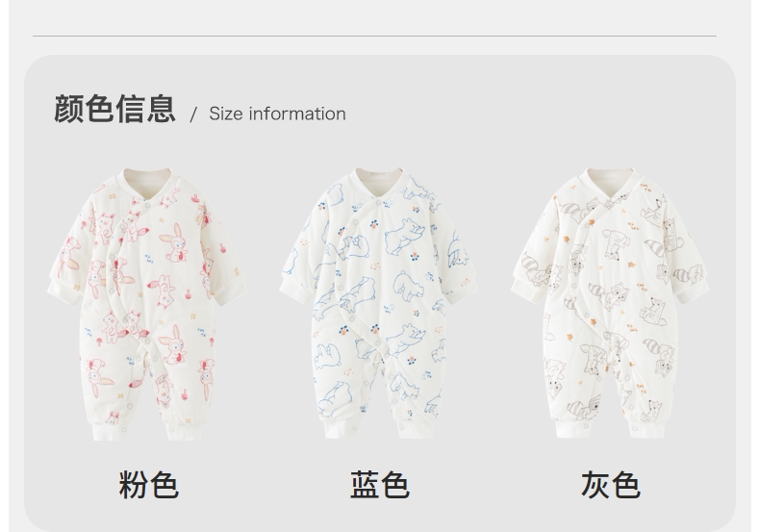
Task: Click the raccoon print on gray romper chest
Action: pos(617,243)
